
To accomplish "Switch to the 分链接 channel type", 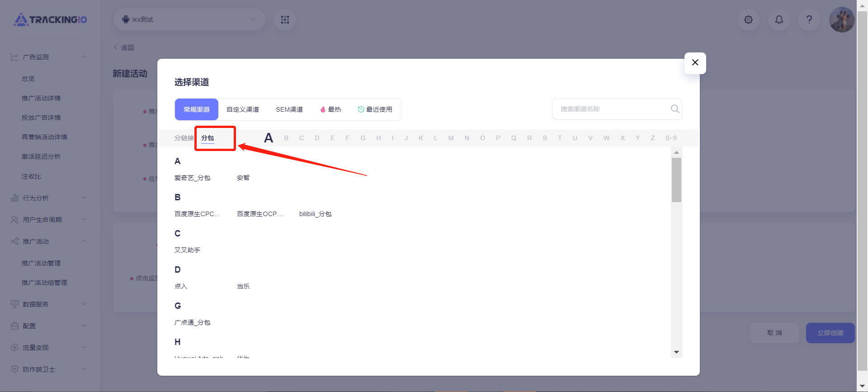I will [x=184, y=138].
